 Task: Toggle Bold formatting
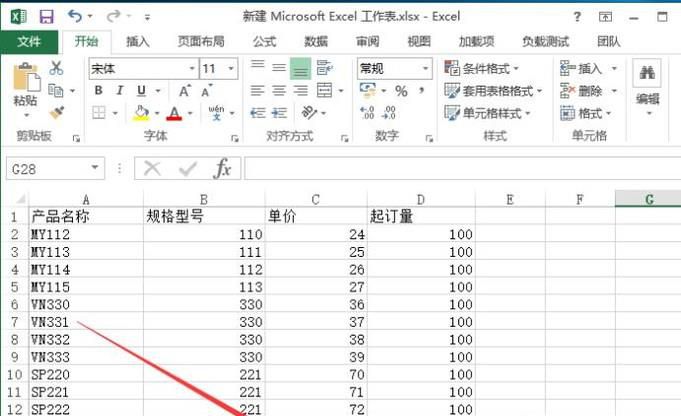click(x=99, y=91)
